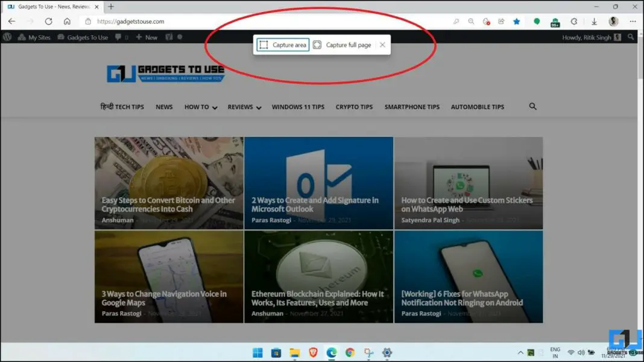This screenshot has height=362, width=644.
Task: Open Brave browser from the taskbar
Action: pos(314,352)
